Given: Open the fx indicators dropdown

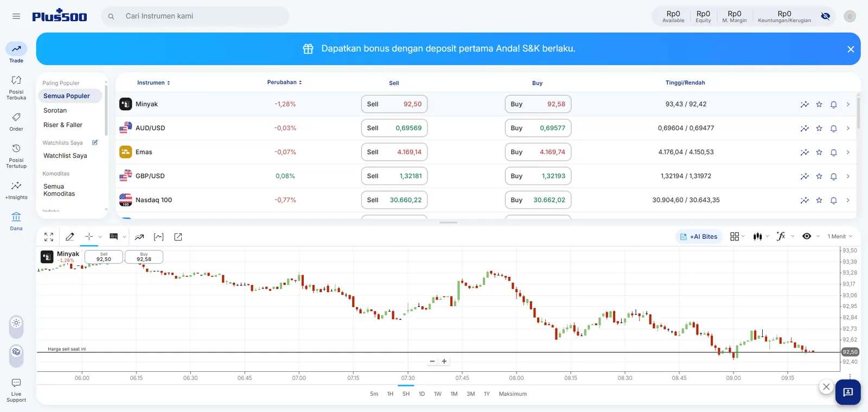Looking at the screenshot, I should [785, 237].
